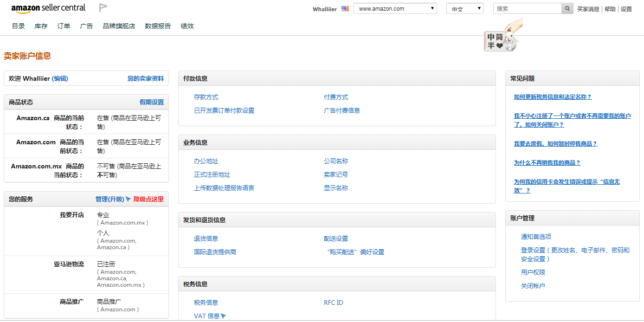The width and height of the screenshot is (644, 322).
Task: Open the 品牌旗舰店 menu
Action: click(119, 26)
